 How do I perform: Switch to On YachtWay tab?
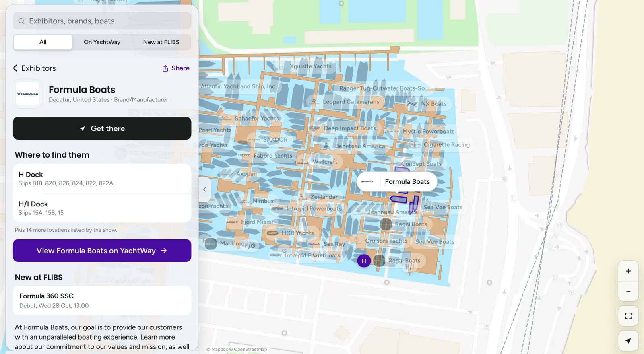click(102, 42)
